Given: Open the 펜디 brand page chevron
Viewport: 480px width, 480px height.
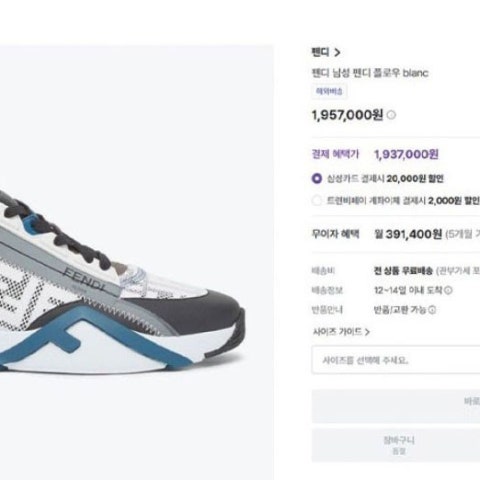Looking at the screenshot, I should tap(337, 52).
